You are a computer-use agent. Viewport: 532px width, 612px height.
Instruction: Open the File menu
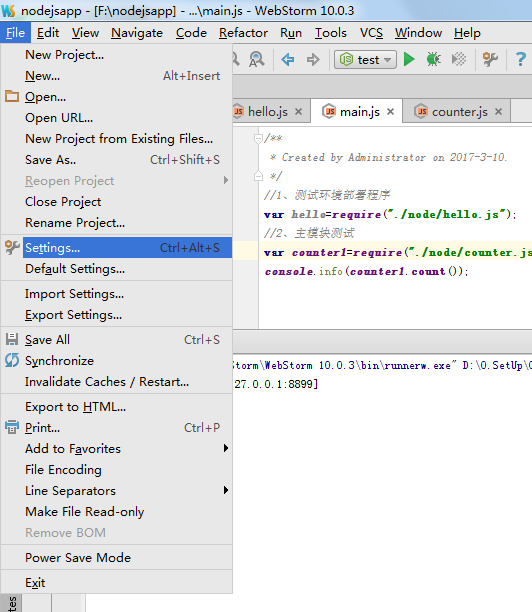point(15,33)
